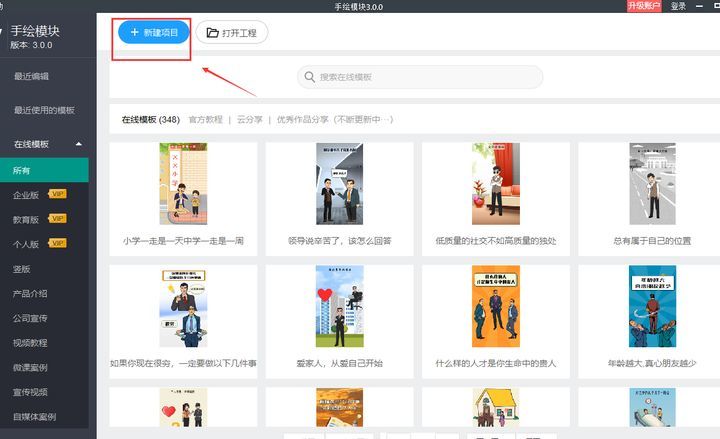The height and width of the screenshot is (439, 720).
Task: Open third-row thumbnail with heart and couple
Action: tap(183, 407)
